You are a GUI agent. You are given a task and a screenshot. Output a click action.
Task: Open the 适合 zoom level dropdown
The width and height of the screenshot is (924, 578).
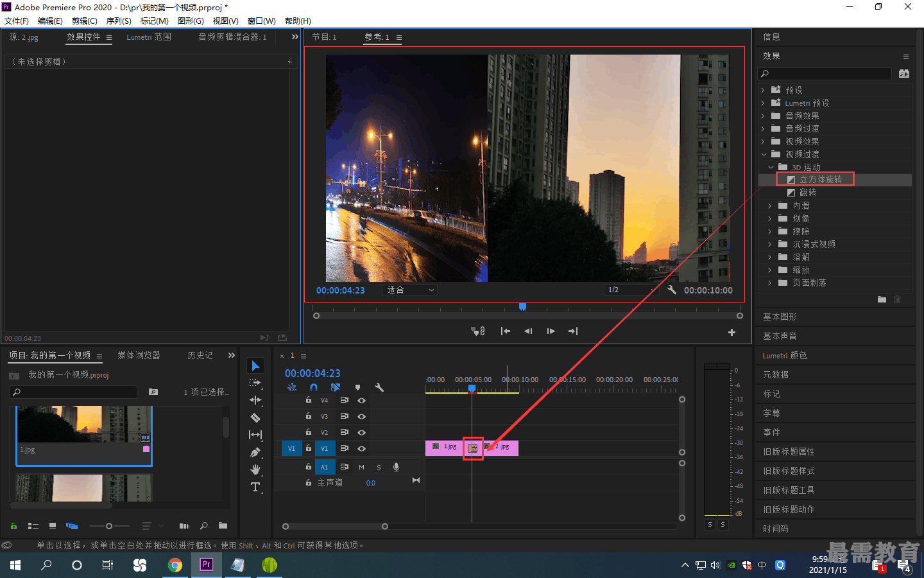point(410,290)
